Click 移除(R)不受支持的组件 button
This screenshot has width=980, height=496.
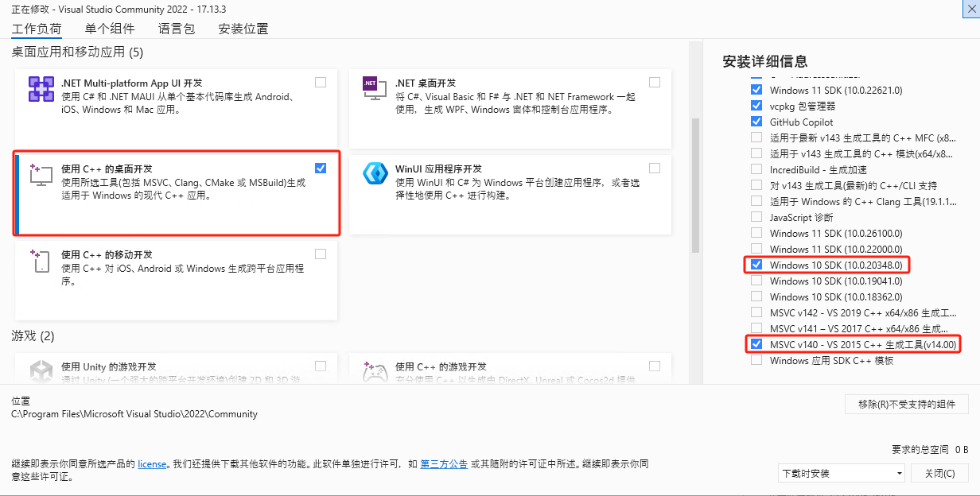tap(907, 404)
